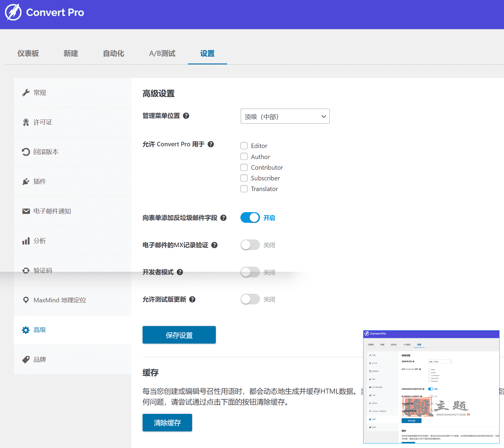The width and height of the screenshot is (504, 448).
Task: Open the 分析 settings section
Action: click(x=73, y=241)
